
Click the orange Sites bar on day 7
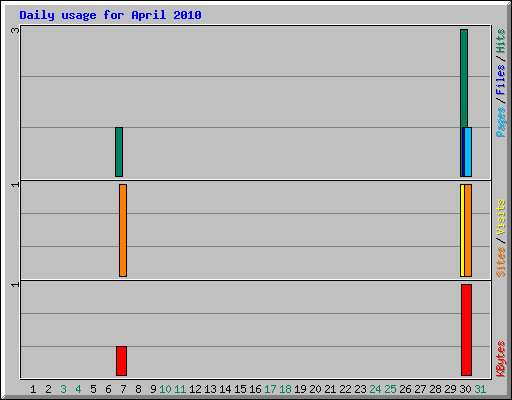[x=123, y=230]
